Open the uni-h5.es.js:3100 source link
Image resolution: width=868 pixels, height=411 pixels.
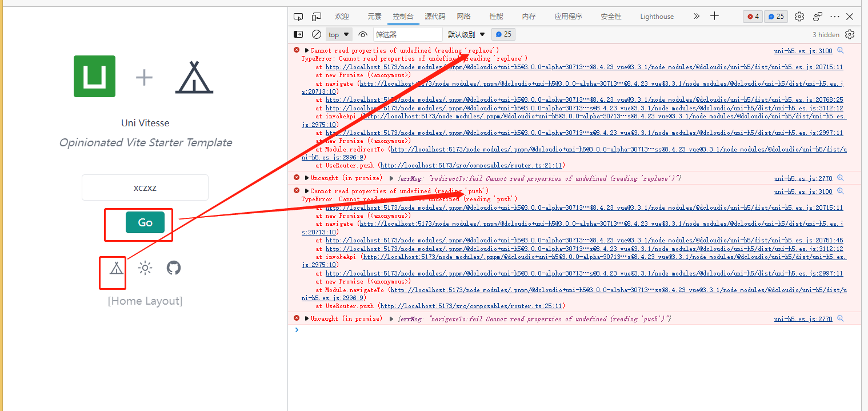803,50
